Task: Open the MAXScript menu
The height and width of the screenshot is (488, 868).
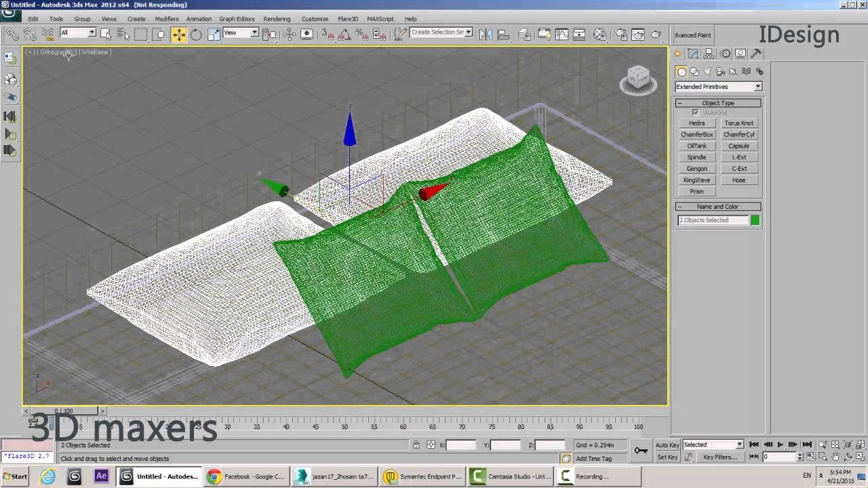Action: click(380, 19)
